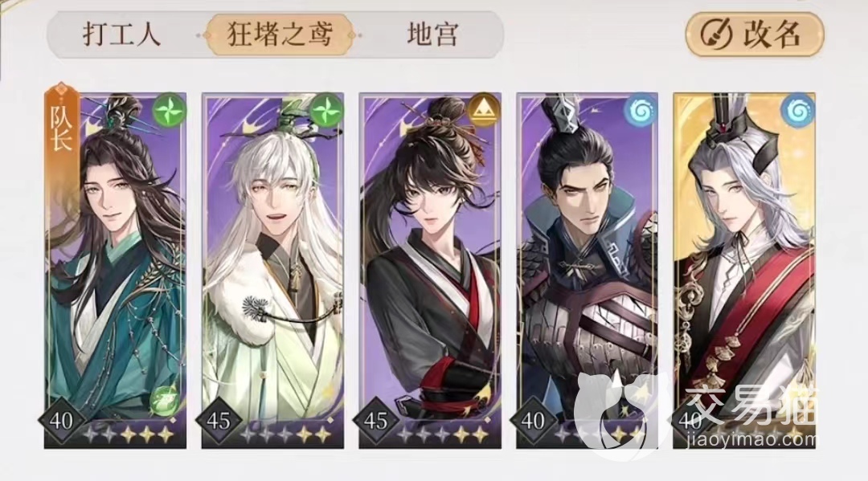Viewport: 868px width, 481px height.
Task: Click level 40 badge on leader card
Action: pos(61,422)
